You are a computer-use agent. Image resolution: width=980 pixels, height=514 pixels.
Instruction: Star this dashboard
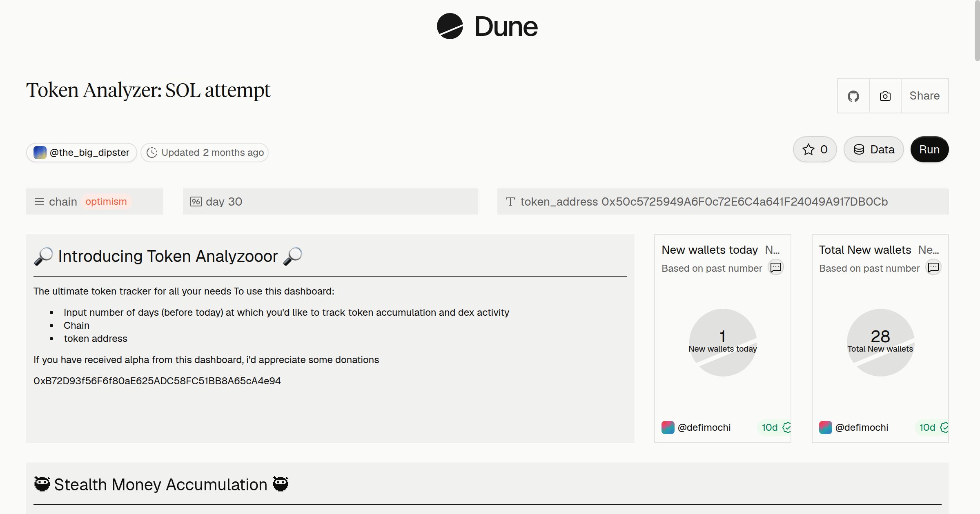(815, 149)
